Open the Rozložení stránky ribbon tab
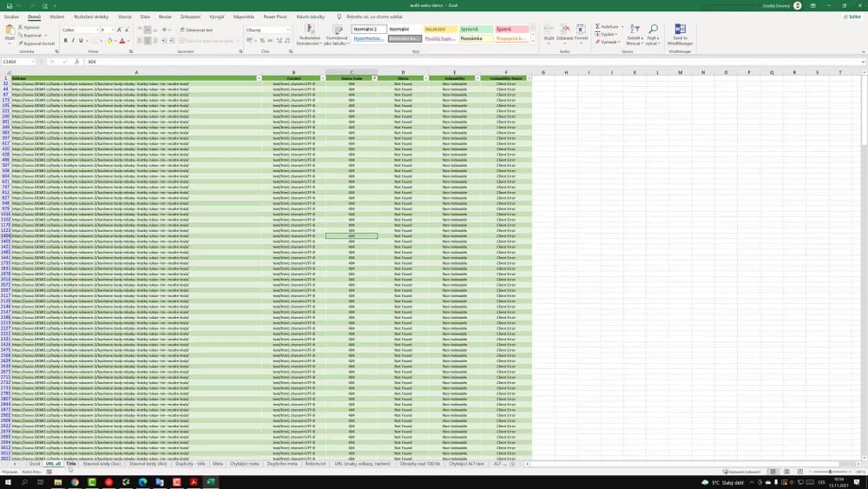The width and height of the screenshot is (868, 489). click(91, 17)
